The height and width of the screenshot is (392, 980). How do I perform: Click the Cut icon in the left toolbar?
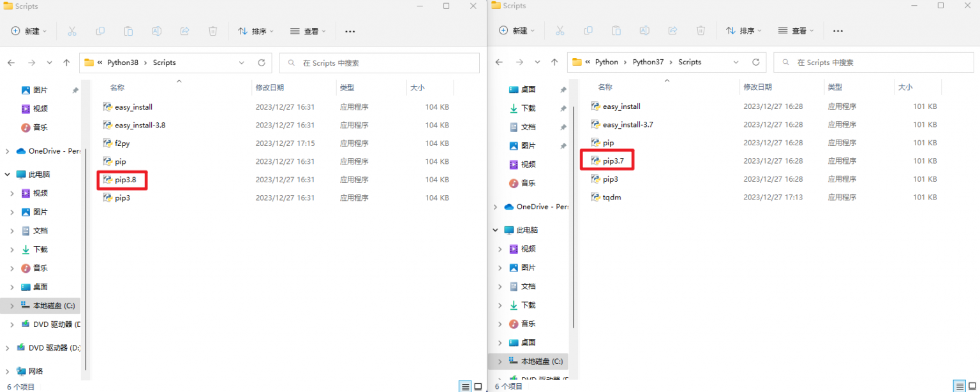click(72, 31)
